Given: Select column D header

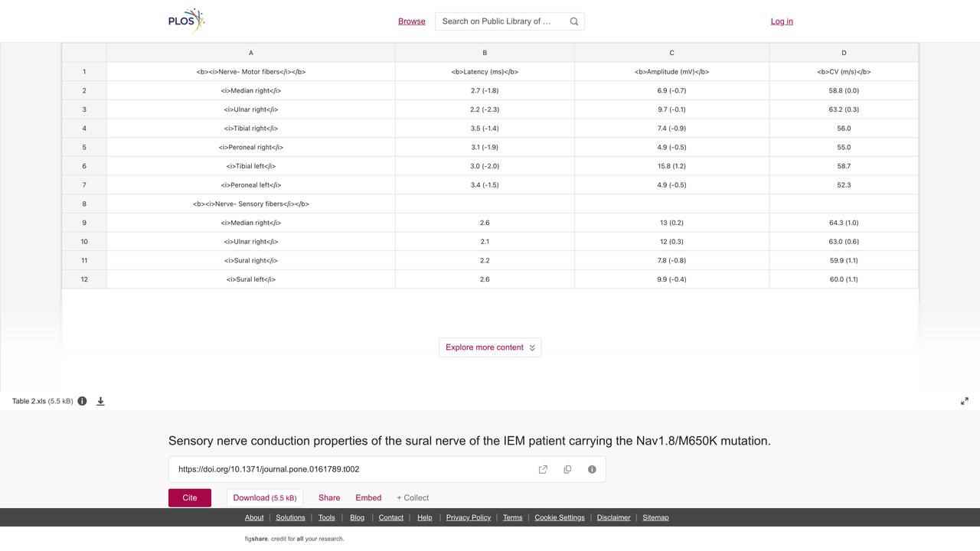Looking at the screenshot, I should [x=844, y=53].
